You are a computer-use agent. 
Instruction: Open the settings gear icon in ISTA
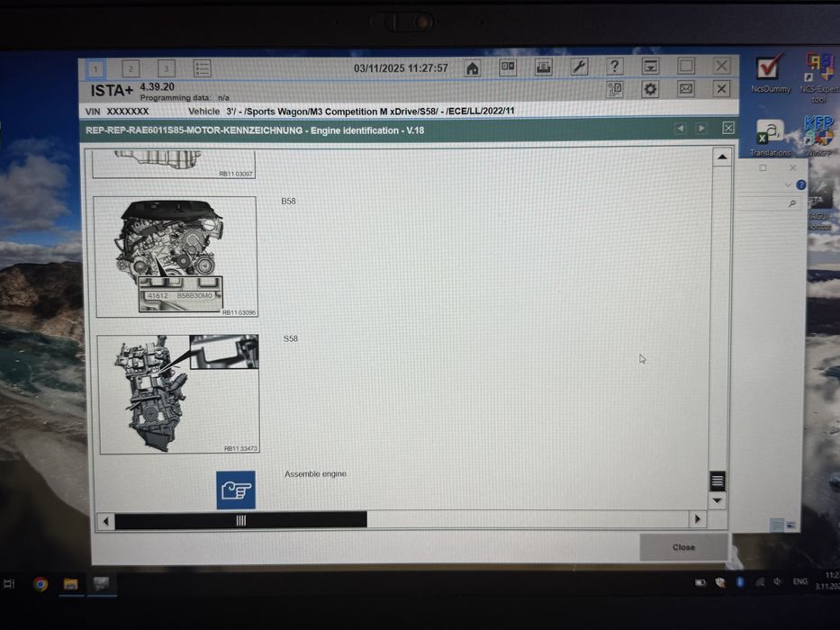point(650,89)
